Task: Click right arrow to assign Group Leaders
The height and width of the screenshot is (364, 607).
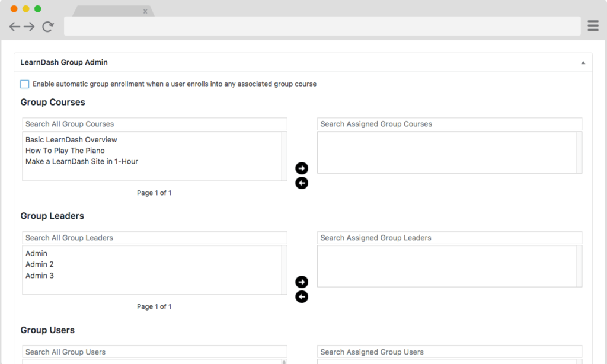Action: click(x=302, y=282)
